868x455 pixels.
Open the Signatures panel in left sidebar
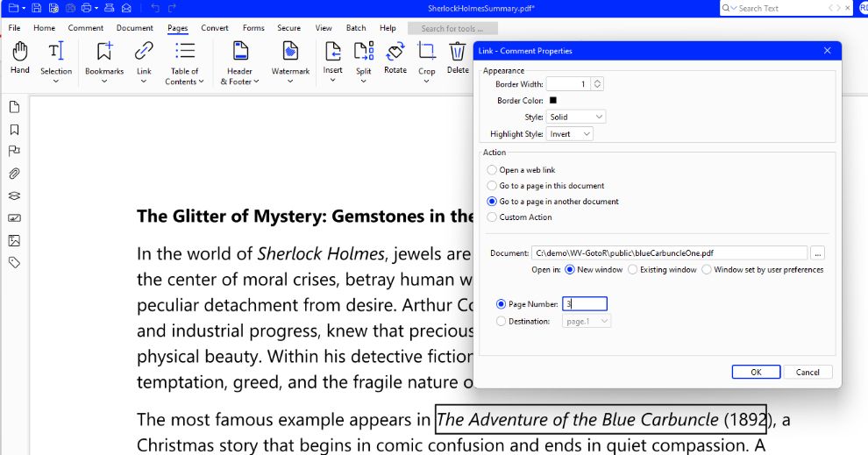14,218
